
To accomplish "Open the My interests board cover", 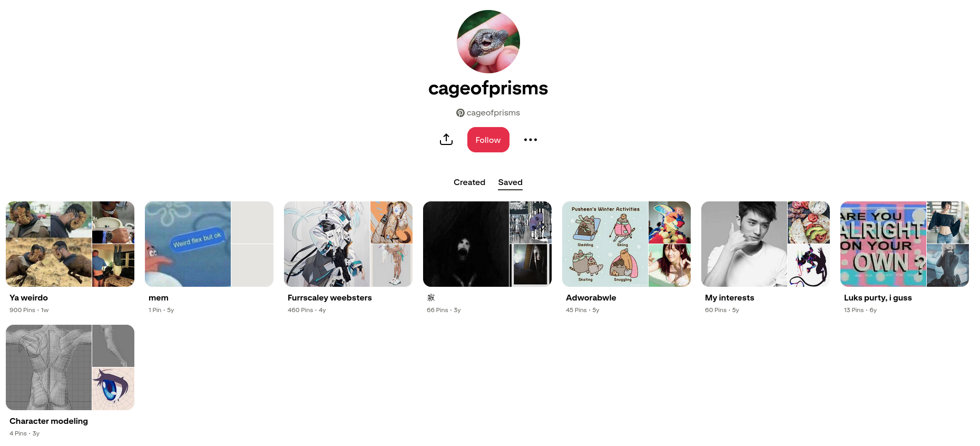I will [766, 244].
